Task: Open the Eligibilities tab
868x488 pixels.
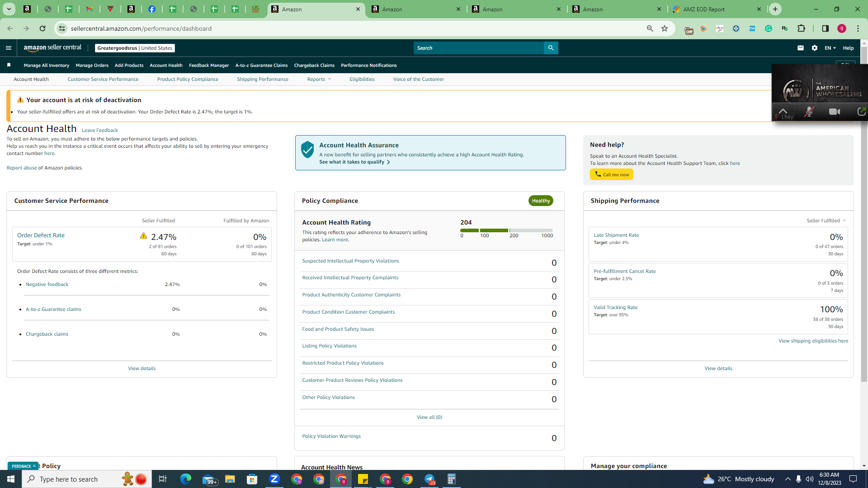Action: [362, 79]
